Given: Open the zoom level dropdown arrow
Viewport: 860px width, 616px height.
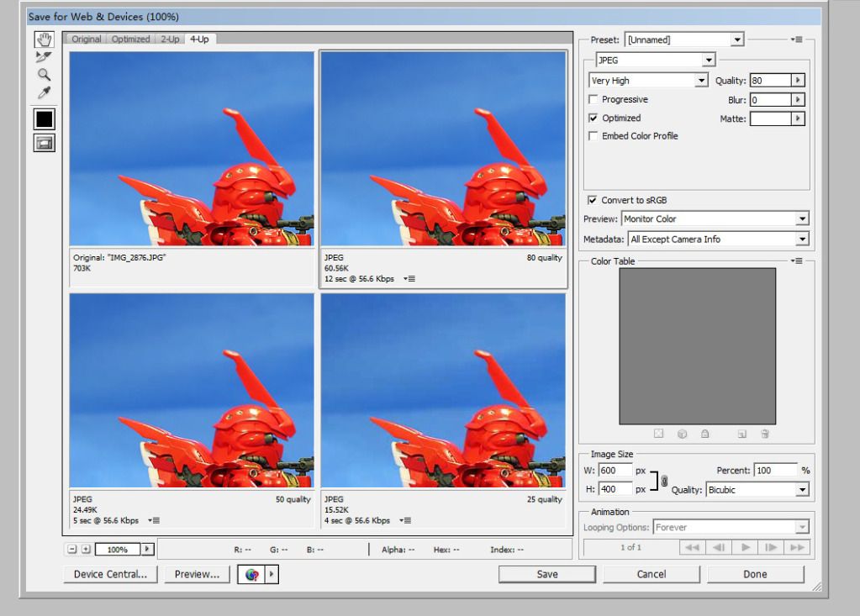Looking at the screenshot, I should coord(147,549).
